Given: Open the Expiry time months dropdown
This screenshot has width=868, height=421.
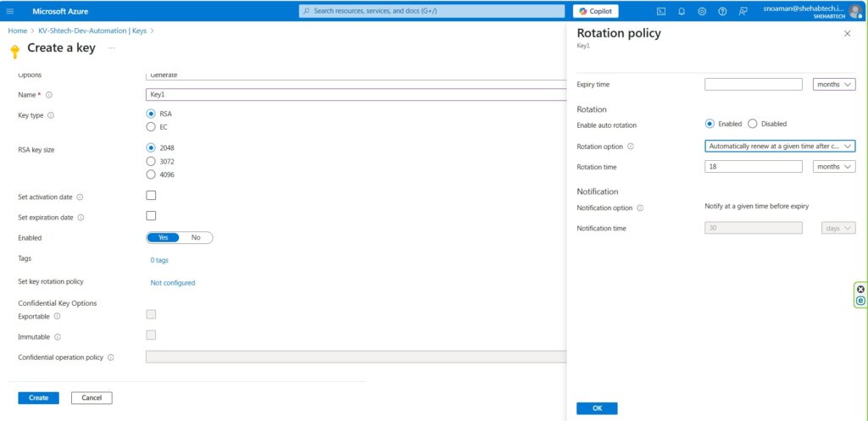Looking at the screenshot, I should pos(834,85).
